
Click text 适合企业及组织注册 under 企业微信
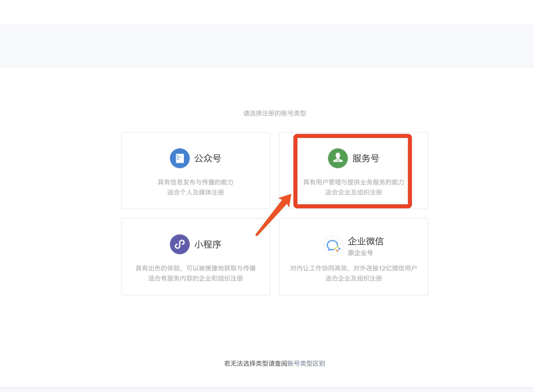[x=354, y=279]
